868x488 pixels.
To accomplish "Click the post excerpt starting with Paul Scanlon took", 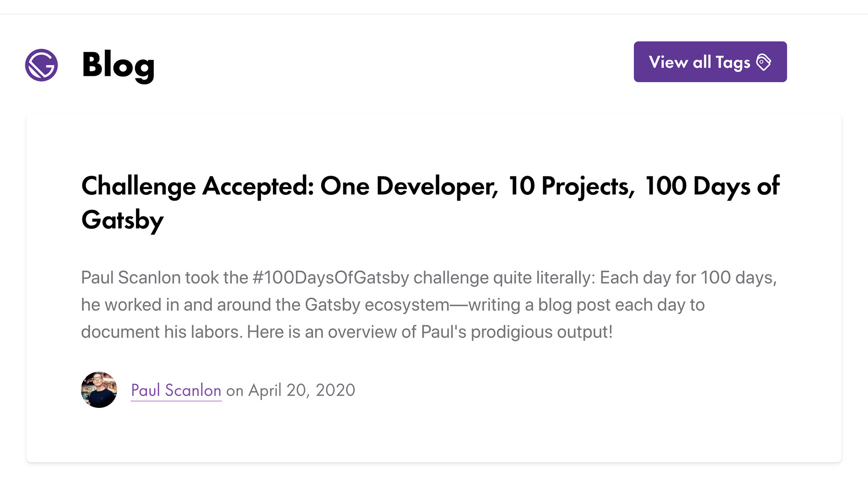I will (429, 305).
